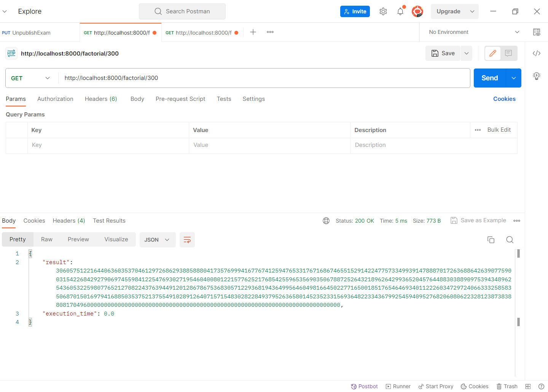The image size is (548, 392).
Task: Switch to the Authorization tab
Action: (x=55, y=99)
